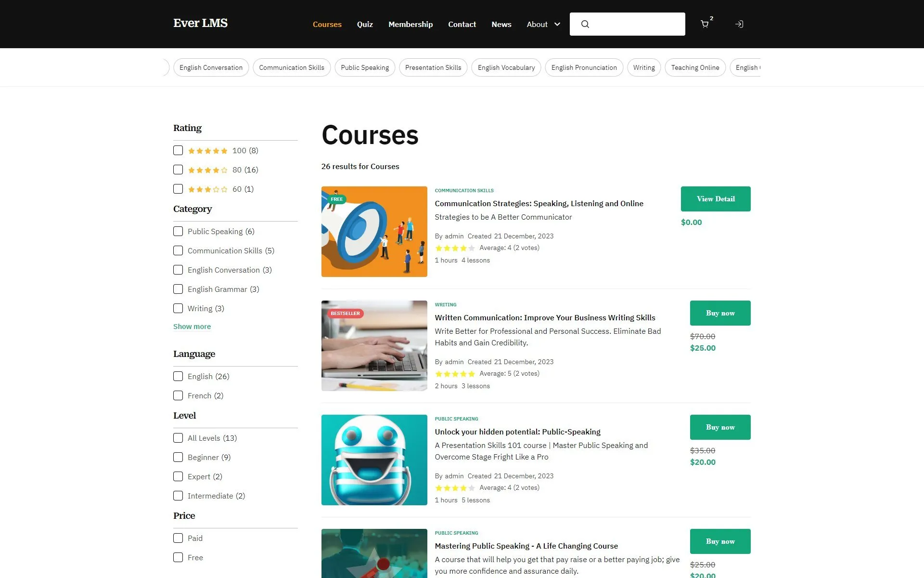Check the three-star 60 rating filter
The width and height of the screenshot is (924, 578).
pos(178,189)
